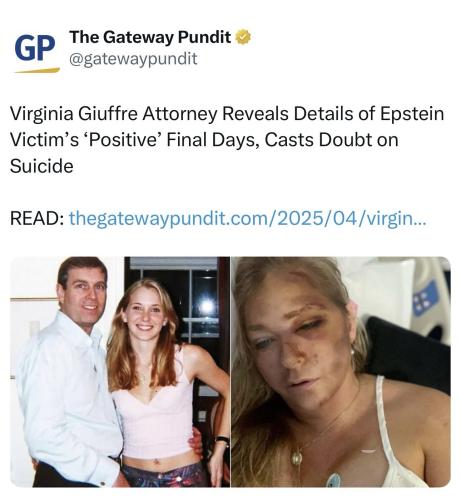This screenshot has width=461, height=500.
Task: Click the gold verified checkmark badge
Action: 243,37
